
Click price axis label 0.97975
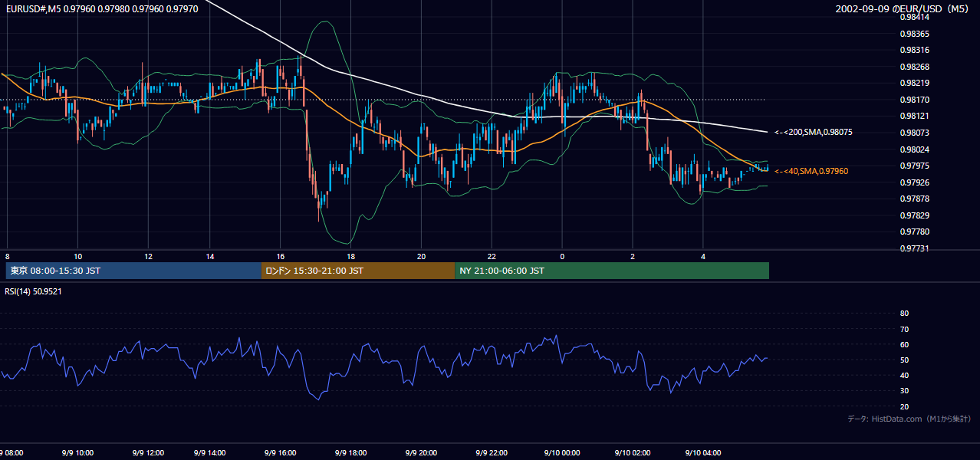(x=914, y=166)
